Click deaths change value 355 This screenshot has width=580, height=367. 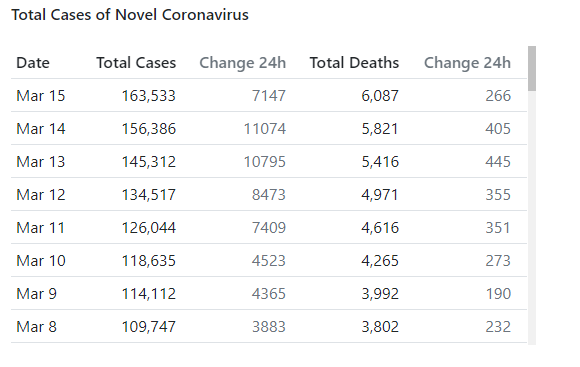click(498, 195)
